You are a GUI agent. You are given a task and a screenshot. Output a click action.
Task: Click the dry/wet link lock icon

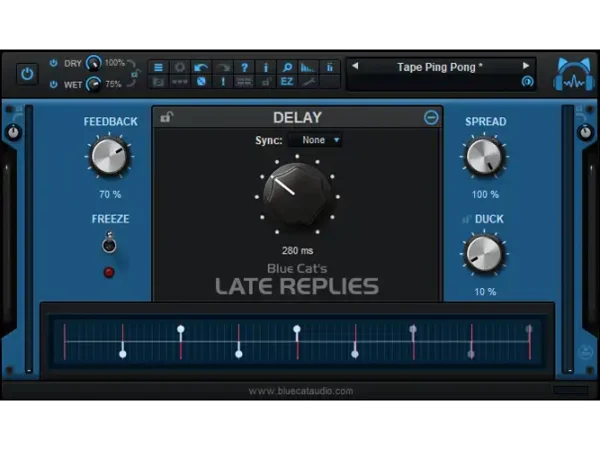pyautogui.click(x=135, y=73)
